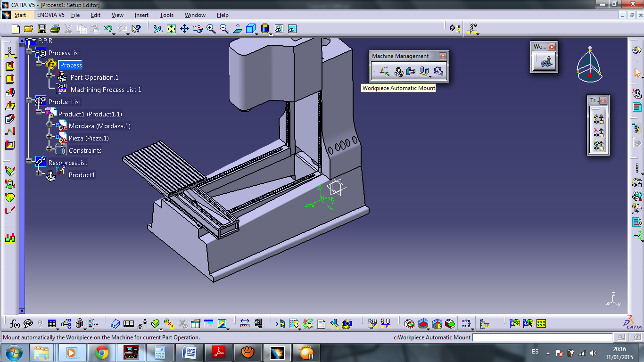The image size is (644, 362).
Task: Click the padlock icon in bottom toolbar
Action: coord(79,324)
